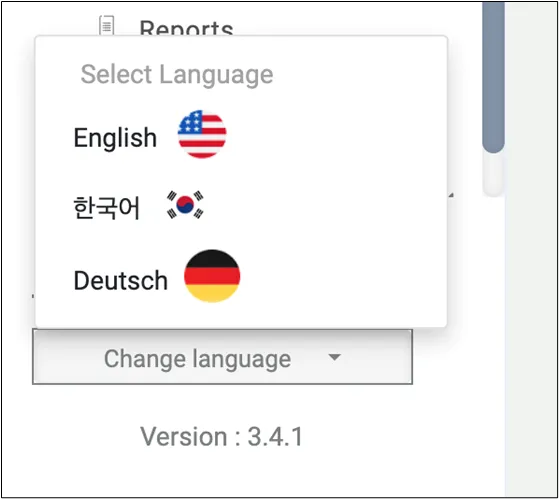Click the United States flag icon

202,134
